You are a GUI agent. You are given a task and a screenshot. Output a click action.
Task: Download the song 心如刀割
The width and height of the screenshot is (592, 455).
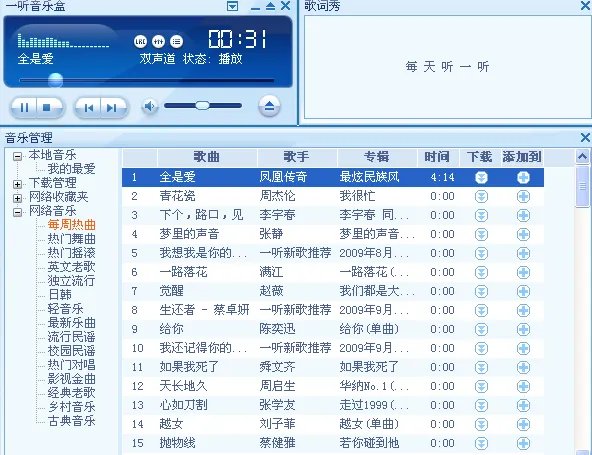481,405
